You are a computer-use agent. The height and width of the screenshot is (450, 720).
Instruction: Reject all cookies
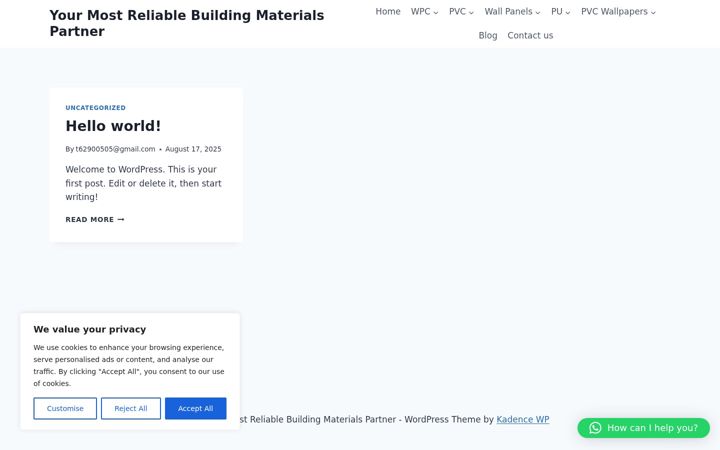coord(131,408)
